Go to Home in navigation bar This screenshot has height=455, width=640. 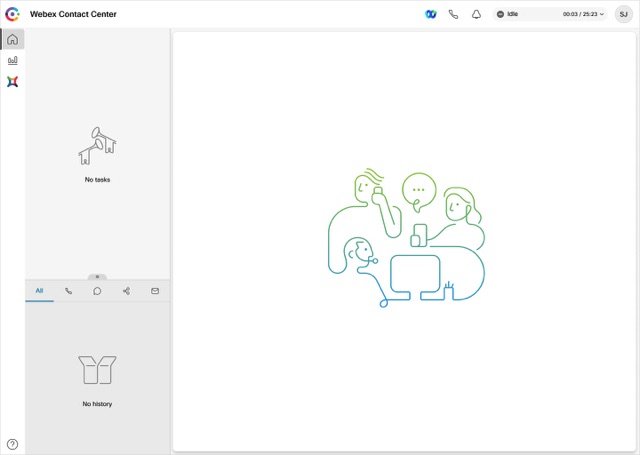click(x=13, y=39)
